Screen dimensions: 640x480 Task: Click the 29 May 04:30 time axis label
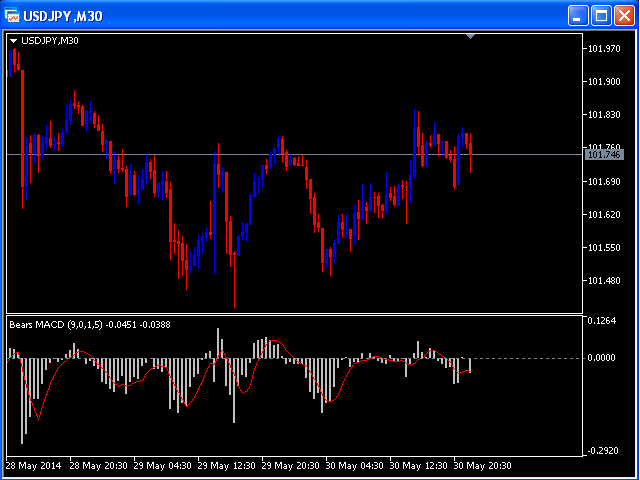[162, 466]
